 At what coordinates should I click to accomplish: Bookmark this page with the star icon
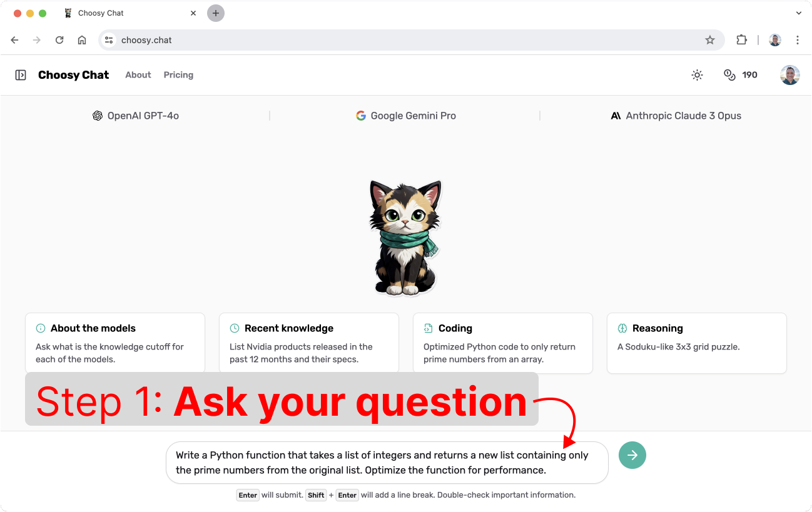pyautogui.click(x=710, y=40)
